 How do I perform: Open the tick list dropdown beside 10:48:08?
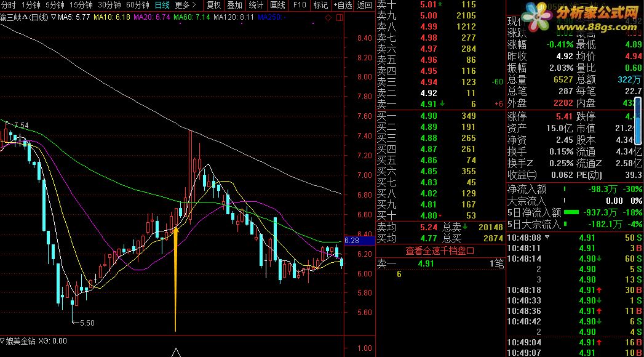click(547, 238)
